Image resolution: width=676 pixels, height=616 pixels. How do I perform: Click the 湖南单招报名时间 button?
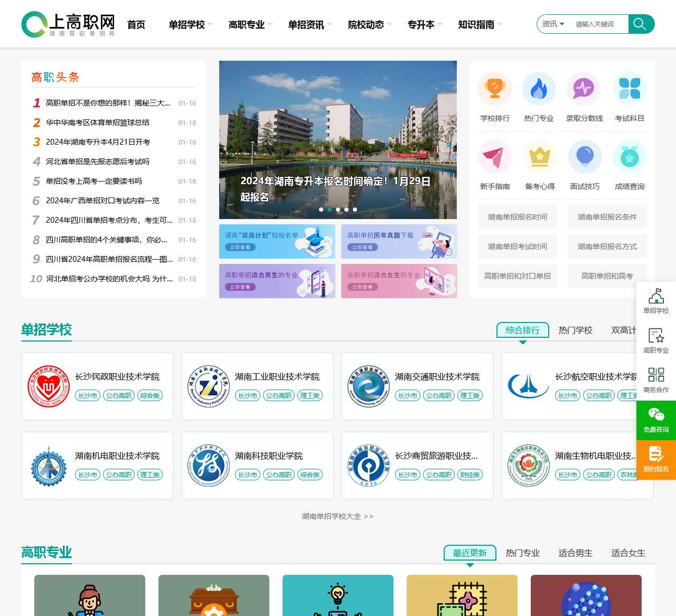(518, 217)
